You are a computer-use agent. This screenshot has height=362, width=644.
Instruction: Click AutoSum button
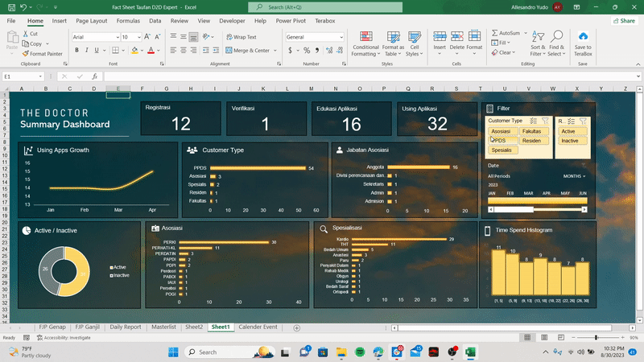(x=506, y=33)
